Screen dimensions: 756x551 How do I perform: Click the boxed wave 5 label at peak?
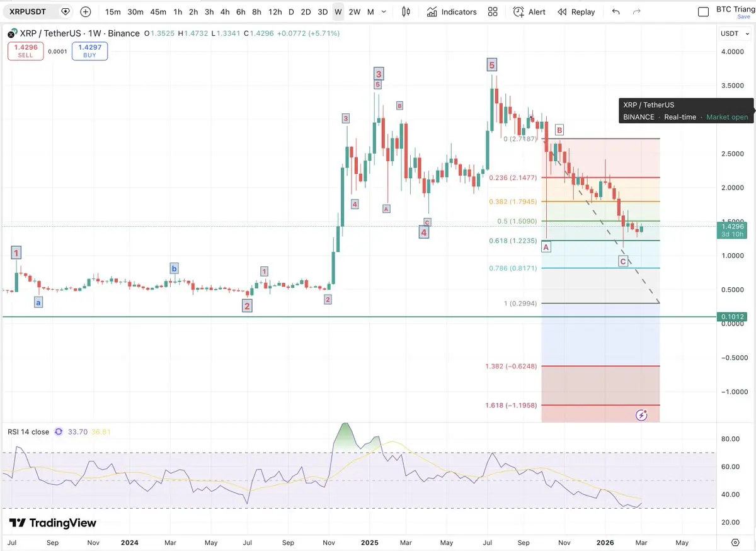click(x=491, y=64)
